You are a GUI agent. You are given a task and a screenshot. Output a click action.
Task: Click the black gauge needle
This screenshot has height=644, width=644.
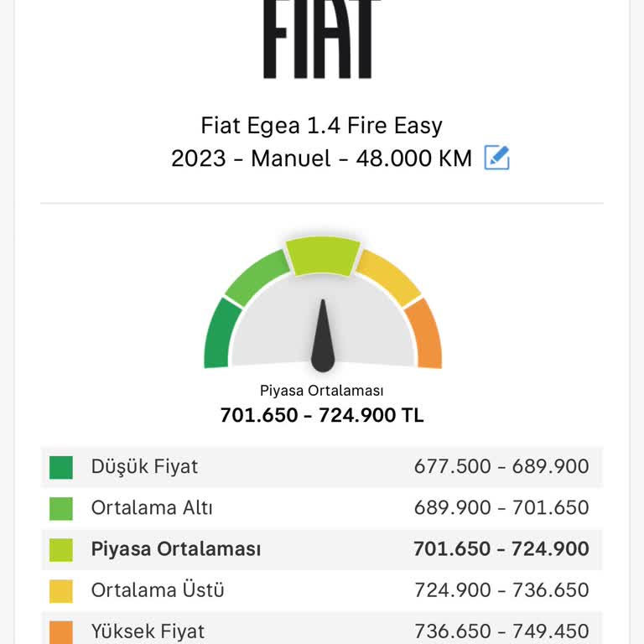click(323, 340)
